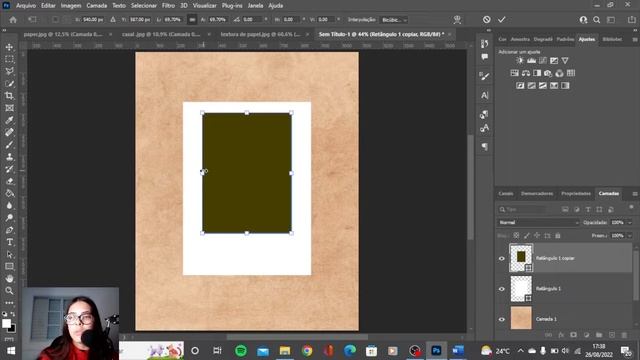Open the Arquivo menu
This screenshot has width=640, height=360.
click(26, 6)
